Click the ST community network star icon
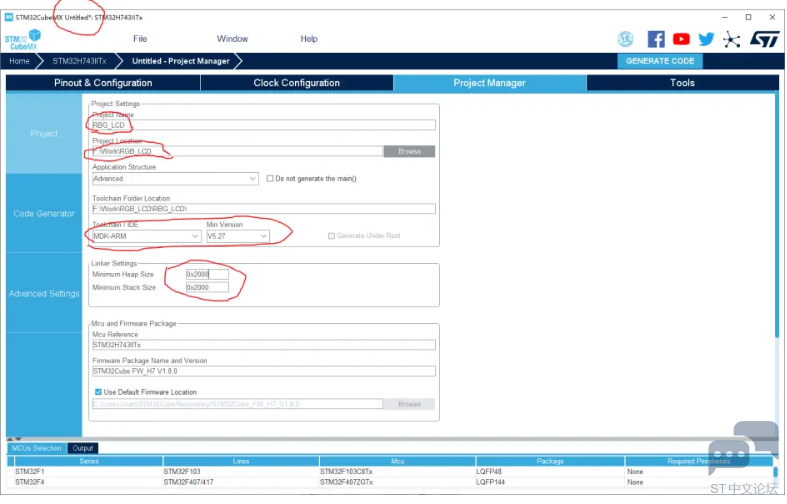787x504 pixels. 732,39
